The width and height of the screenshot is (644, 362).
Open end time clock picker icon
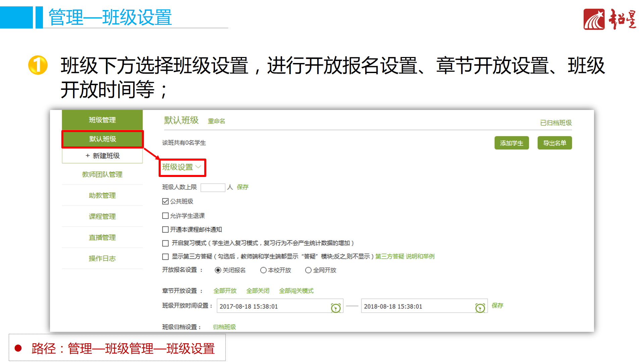click(480, 308)
